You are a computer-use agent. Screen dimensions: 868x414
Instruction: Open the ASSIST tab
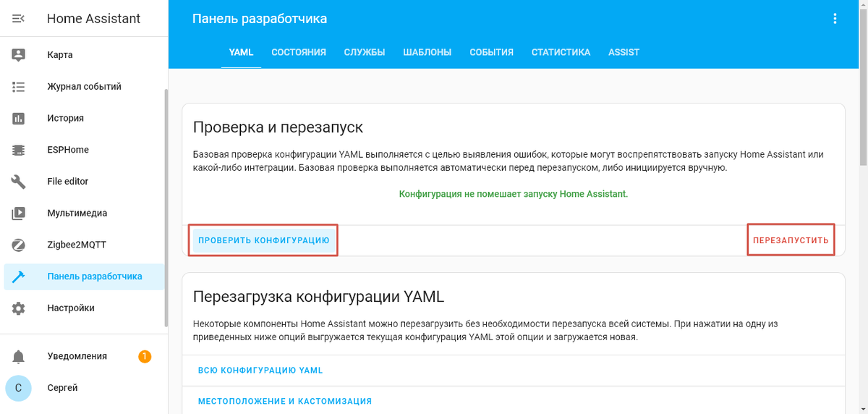[x=624, y=52]
